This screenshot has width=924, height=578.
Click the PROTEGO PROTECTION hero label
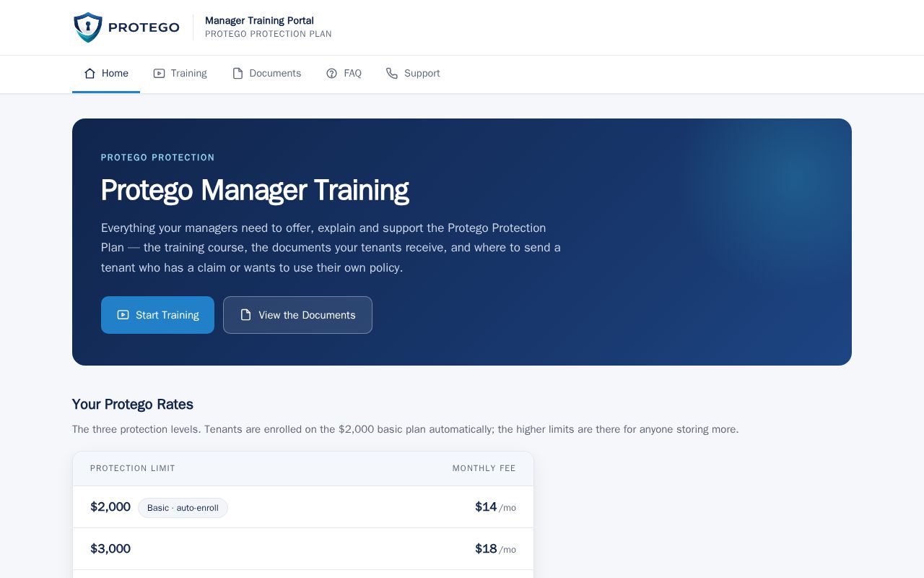click(x=158, y=158)
